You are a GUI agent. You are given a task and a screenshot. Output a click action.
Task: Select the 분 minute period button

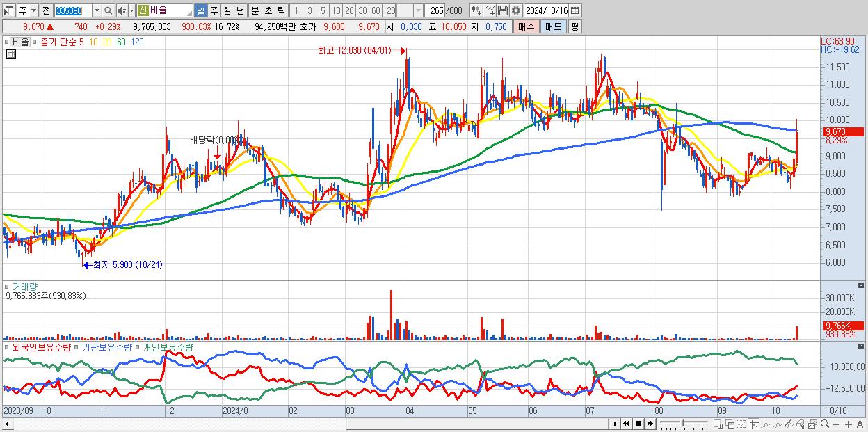tap(255, 10)
